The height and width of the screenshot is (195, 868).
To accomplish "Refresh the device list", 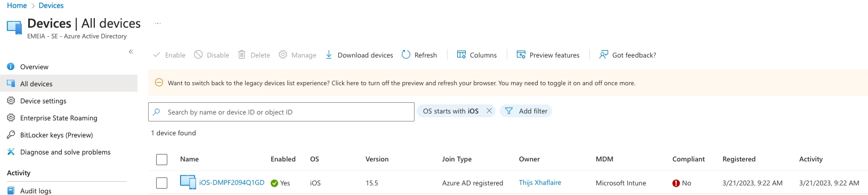I will coord(419,55).
